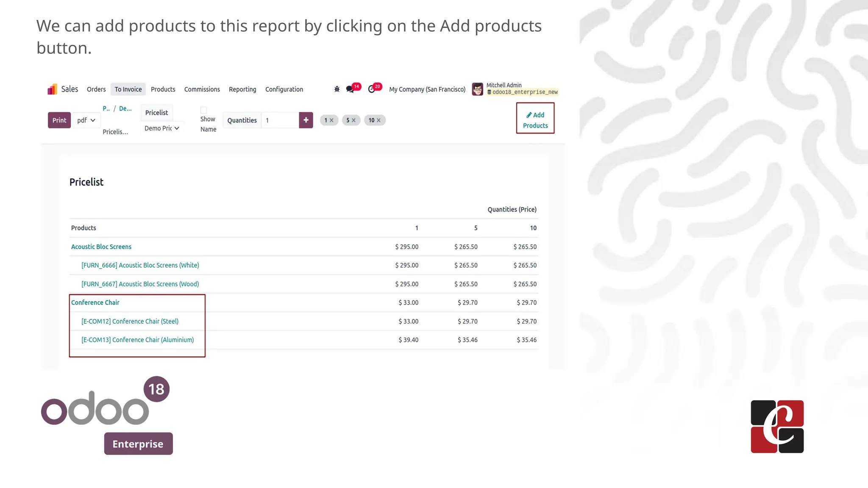Viewport: 868px width, 488px height.
Task: Open [FURN_6667] Acoustic Bloc Screens (Wood)
Action: pyautogui.click(x=140, y=284)
